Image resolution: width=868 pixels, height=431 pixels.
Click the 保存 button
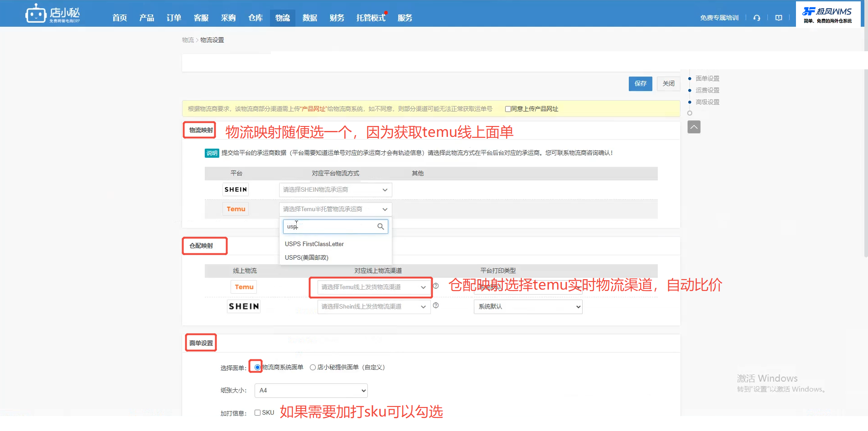[640, 83]
